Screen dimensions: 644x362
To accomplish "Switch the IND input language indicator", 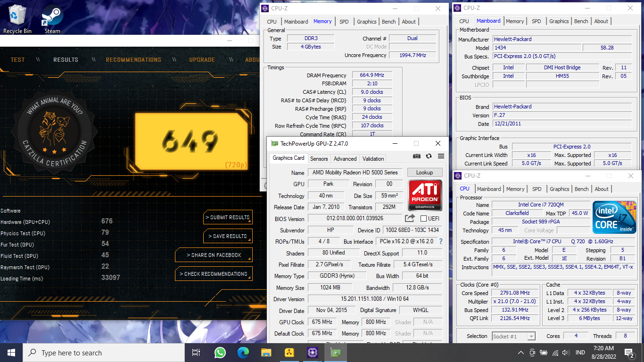I will (580, 353).
